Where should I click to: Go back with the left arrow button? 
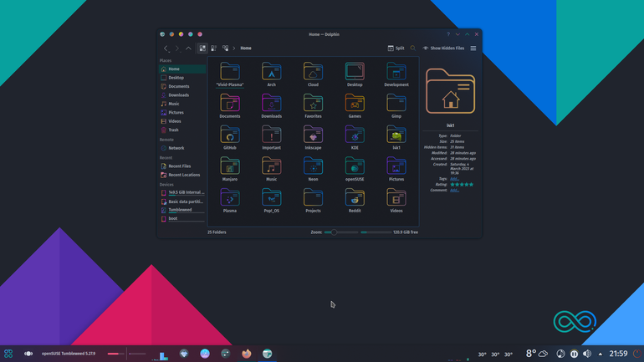166,48
